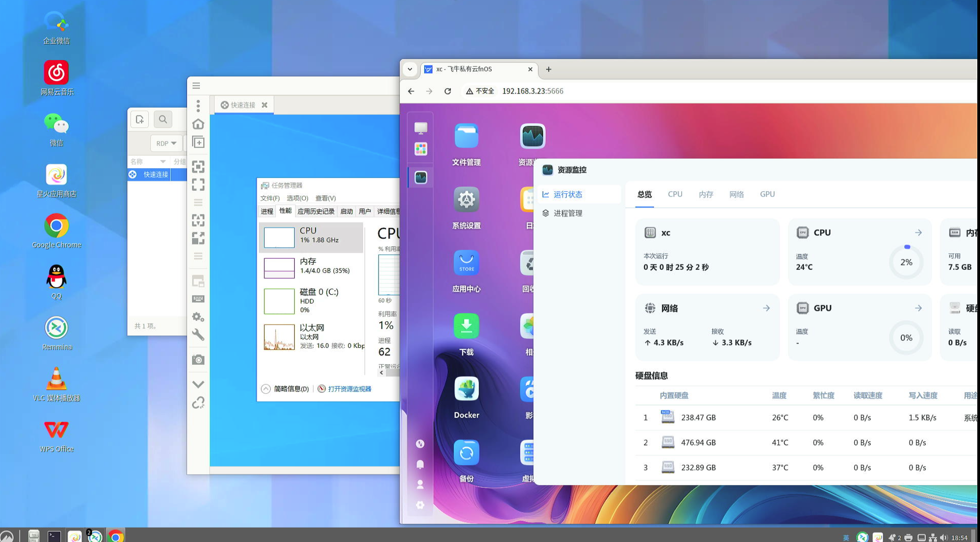Reload the fnOS browser page

(x=447, y=91)
